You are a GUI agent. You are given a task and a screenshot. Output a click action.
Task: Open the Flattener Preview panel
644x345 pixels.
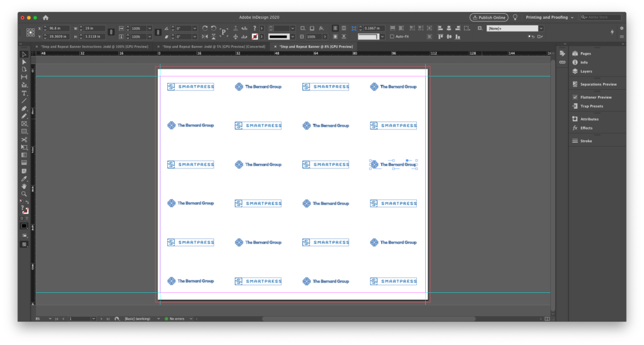[597, 97]
